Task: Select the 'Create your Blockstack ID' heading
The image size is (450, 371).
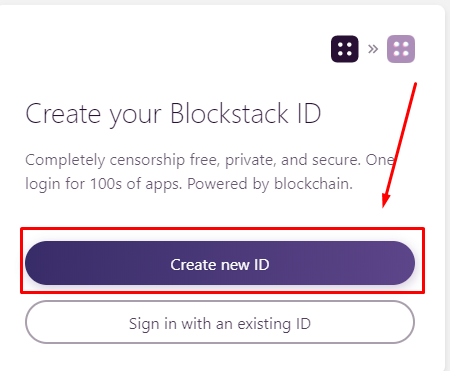Action: [173, 115]
